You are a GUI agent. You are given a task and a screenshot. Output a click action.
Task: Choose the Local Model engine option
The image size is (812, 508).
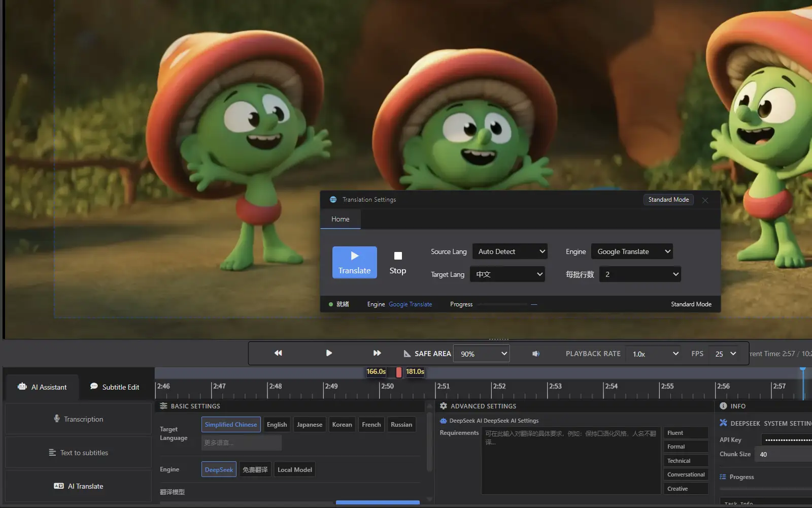295,469
